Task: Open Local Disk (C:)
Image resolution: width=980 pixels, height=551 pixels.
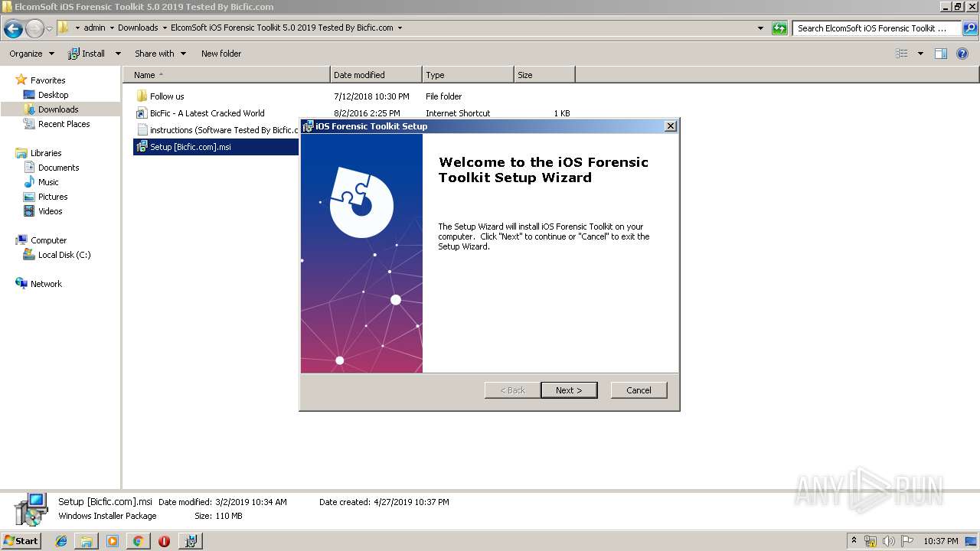Action: coord(64,255)
